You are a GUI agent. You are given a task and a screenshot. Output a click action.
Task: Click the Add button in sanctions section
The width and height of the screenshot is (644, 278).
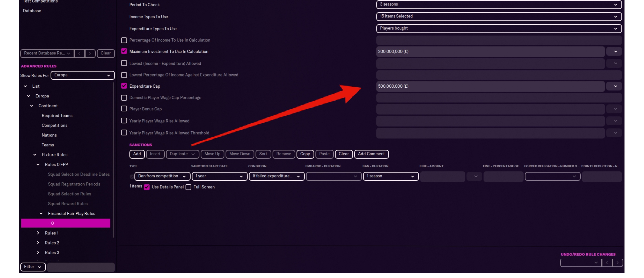tap(136, 154)
